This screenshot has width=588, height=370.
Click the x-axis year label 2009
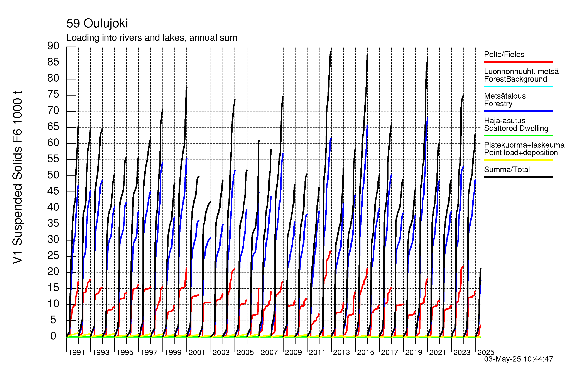[x=293, y=352]
